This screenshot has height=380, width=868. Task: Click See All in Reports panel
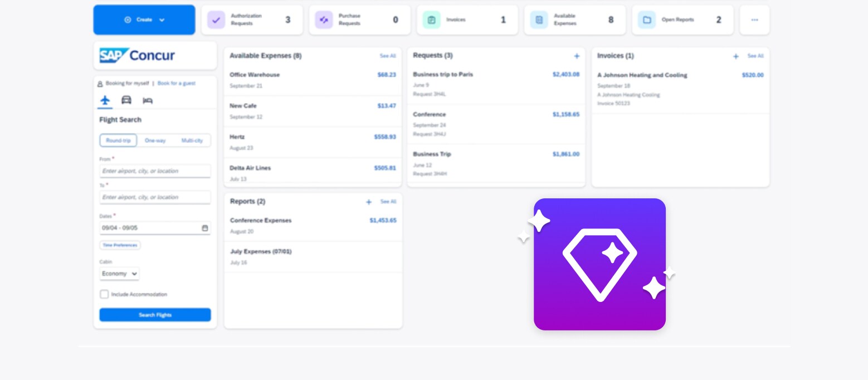(x=388, y=202)
